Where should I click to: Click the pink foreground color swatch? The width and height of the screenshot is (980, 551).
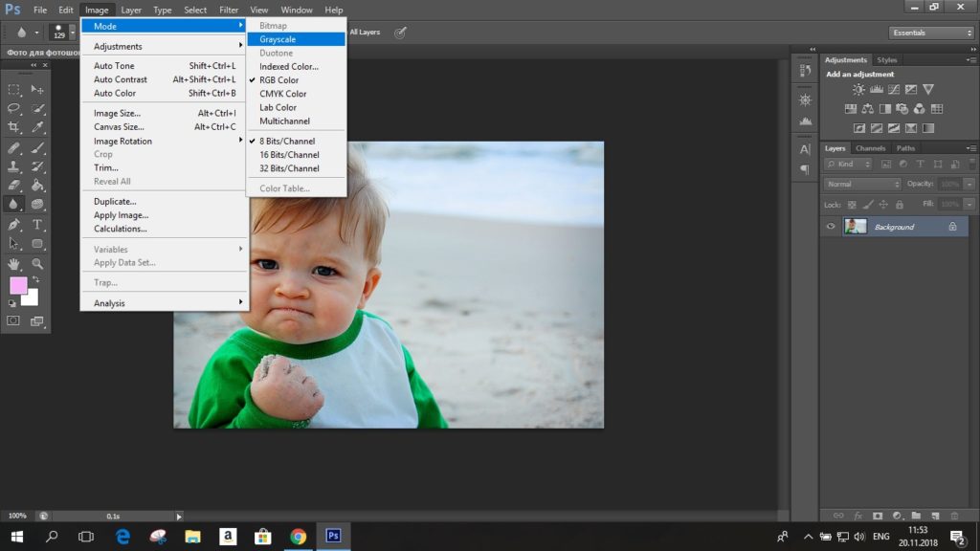pyautogui.click(x=18, y=285)
